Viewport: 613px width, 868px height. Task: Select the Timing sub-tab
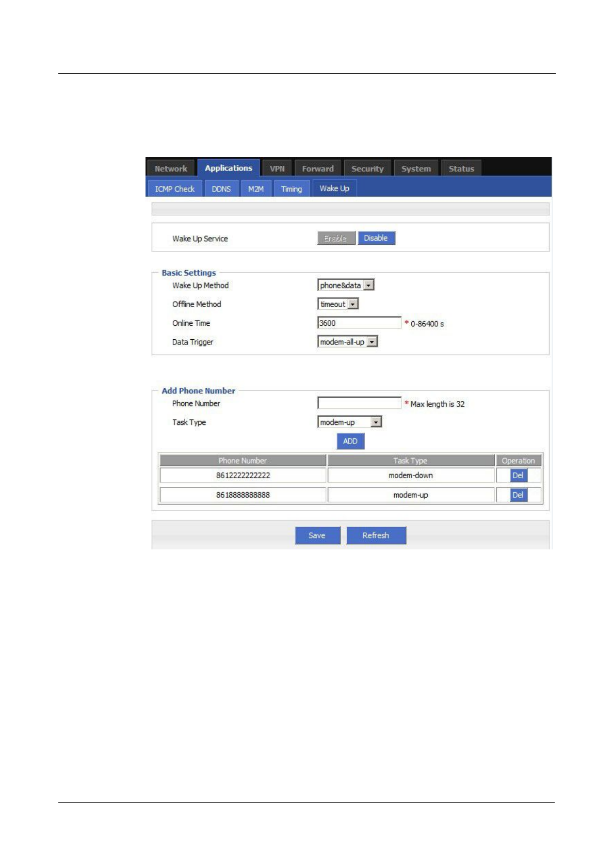pos(292,189)
